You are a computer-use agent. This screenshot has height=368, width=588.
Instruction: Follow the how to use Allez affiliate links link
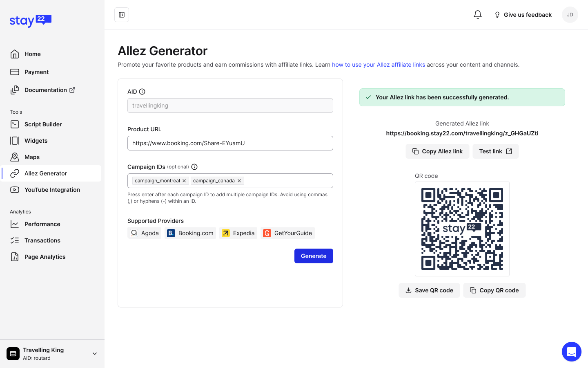tap(378, 65)
